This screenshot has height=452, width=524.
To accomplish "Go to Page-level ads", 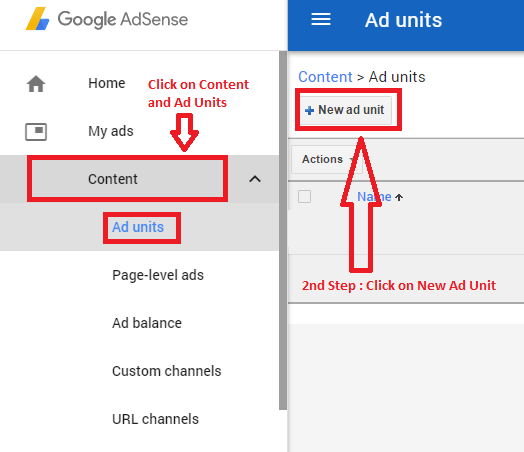I will click(158, 275).
